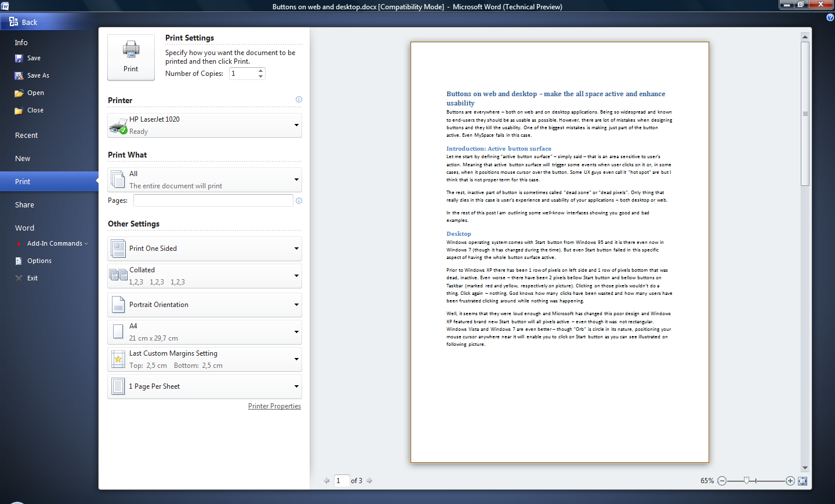This screenshot has height=504, width=835.
Task: Open the New tab
Action: coord(23,158)
